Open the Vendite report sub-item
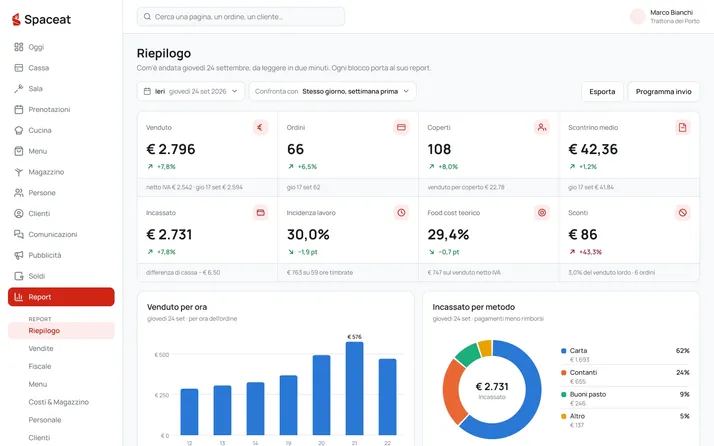 pos(61,349)
